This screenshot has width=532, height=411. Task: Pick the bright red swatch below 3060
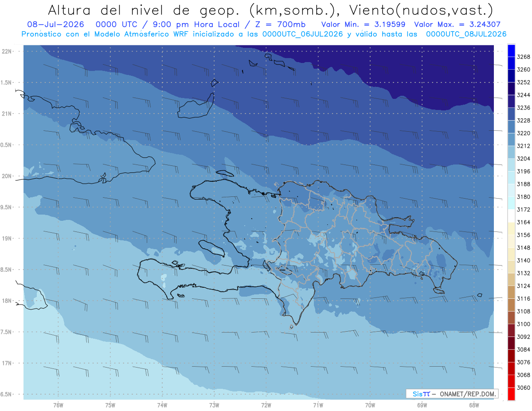tap(511, 394)
